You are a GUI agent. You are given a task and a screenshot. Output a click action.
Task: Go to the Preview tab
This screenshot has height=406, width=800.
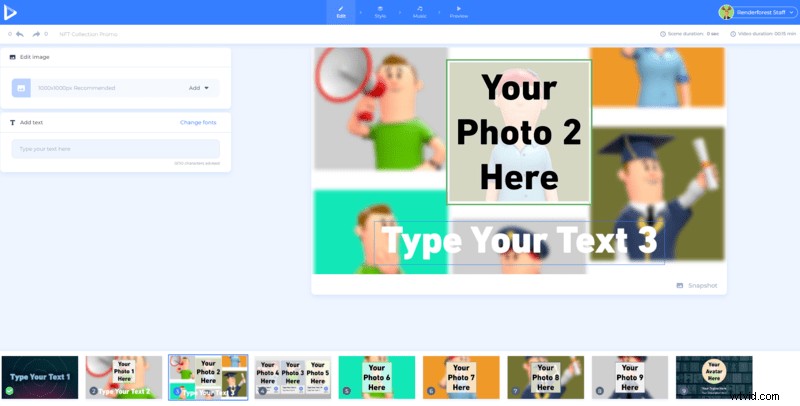459,12
